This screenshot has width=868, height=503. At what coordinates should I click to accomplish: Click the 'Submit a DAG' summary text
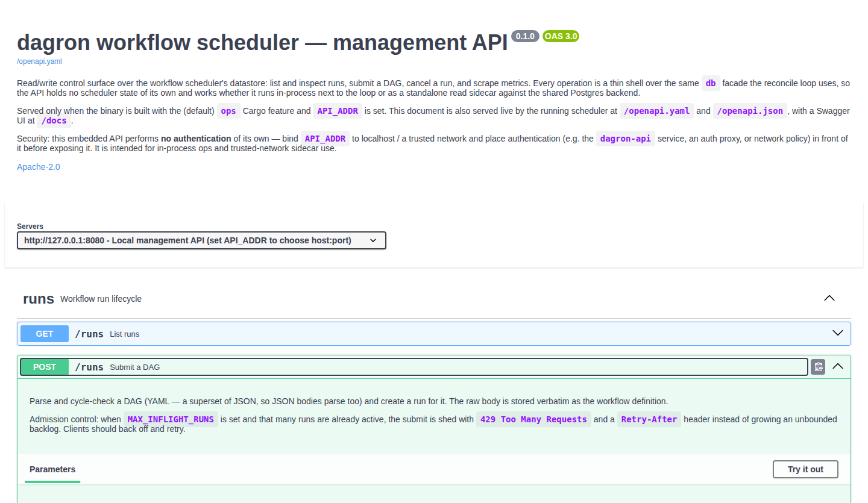tap(134, 367)
